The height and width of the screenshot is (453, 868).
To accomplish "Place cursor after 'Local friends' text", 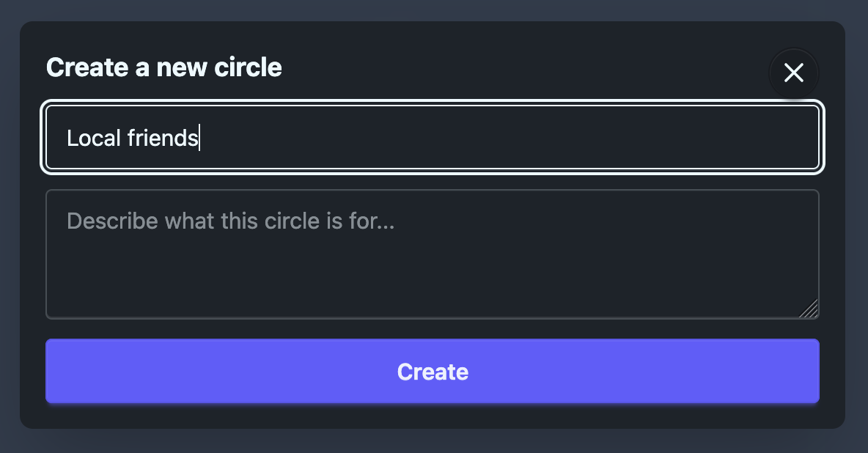I will click(x=199, y=138).
